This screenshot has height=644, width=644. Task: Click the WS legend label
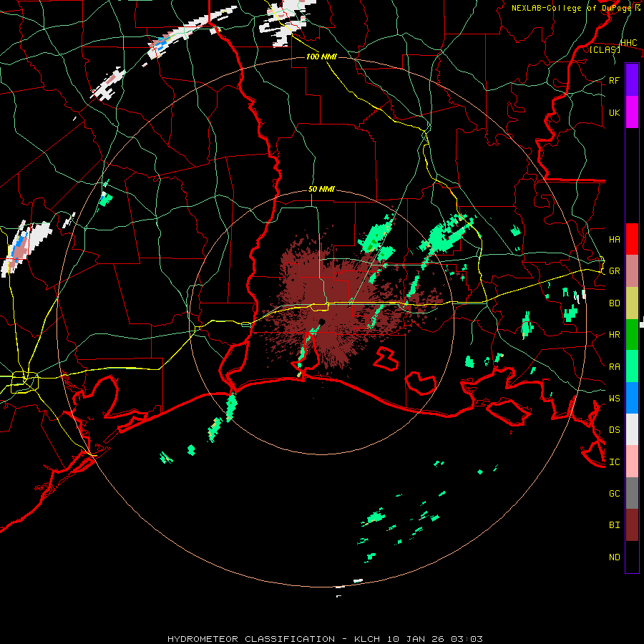point(614,398)
